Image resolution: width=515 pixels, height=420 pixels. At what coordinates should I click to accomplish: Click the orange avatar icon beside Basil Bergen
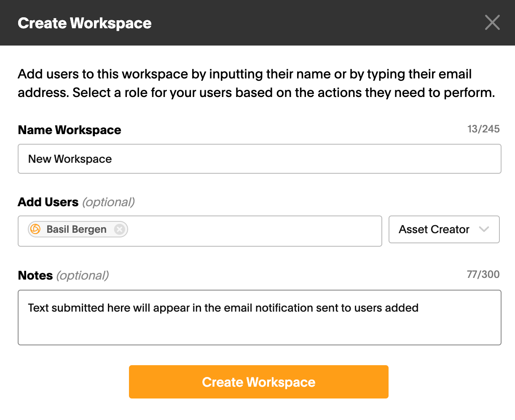(36, 229)
